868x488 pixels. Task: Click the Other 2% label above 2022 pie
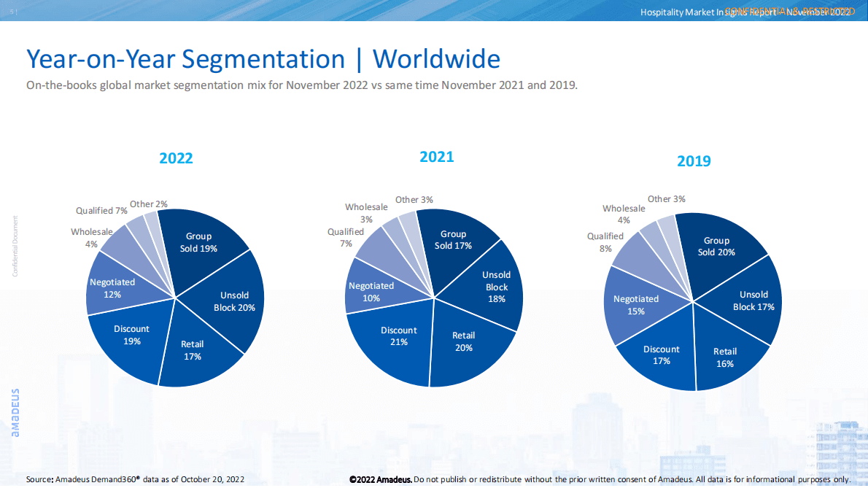pyautogui.click(x=149, y=204)
